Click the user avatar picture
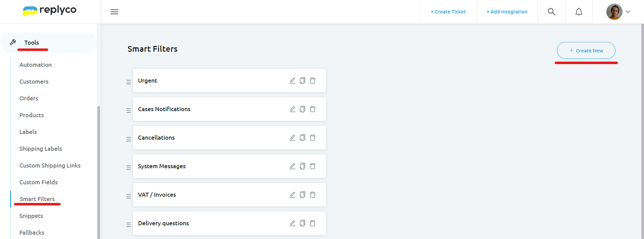 [614, 12]
